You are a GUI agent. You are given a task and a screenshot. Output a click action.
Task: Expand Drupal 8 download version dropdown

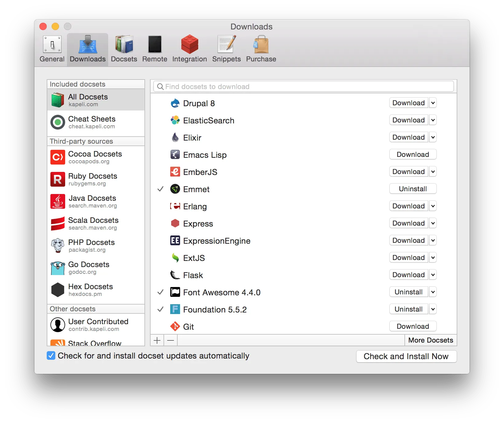click(433, 103)
